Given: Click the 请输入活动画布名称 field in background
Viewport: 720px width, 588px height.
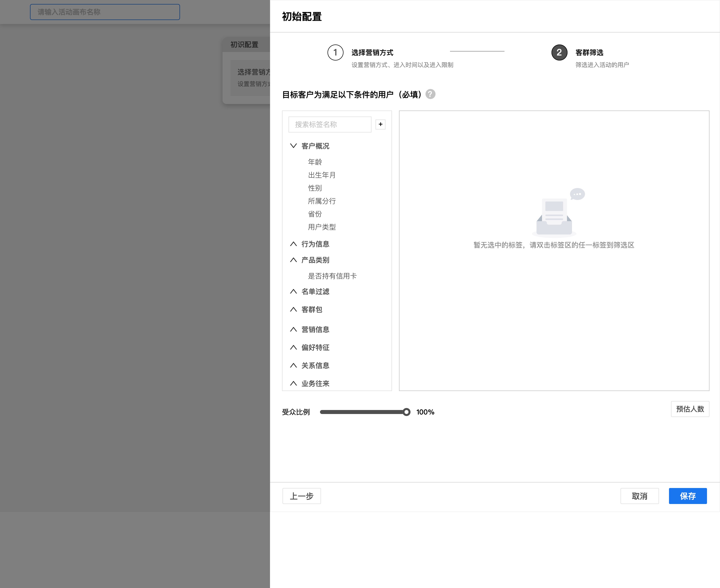Looking at the screenshot, I should (105, 12).
